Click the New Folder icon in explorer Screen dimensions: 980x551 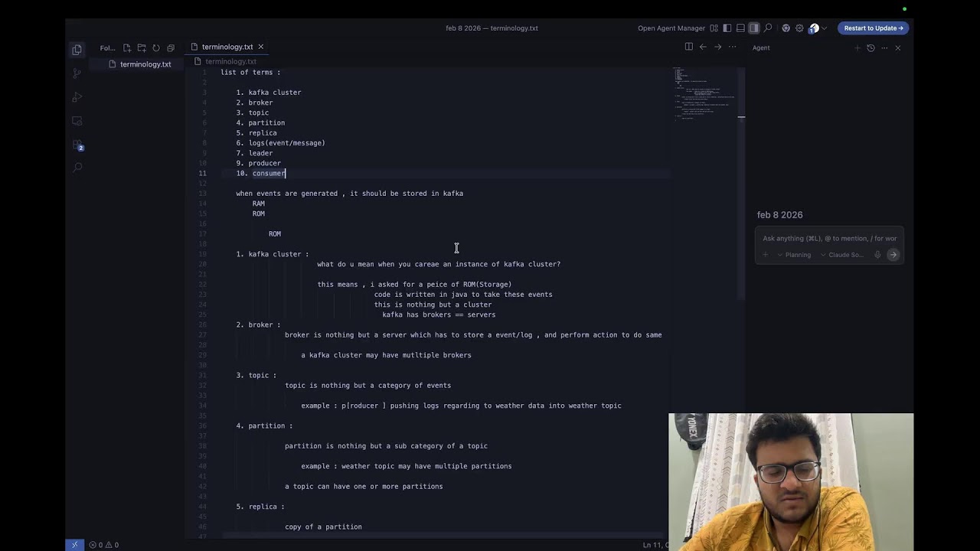pyautogui.click(x=142, y=47)
